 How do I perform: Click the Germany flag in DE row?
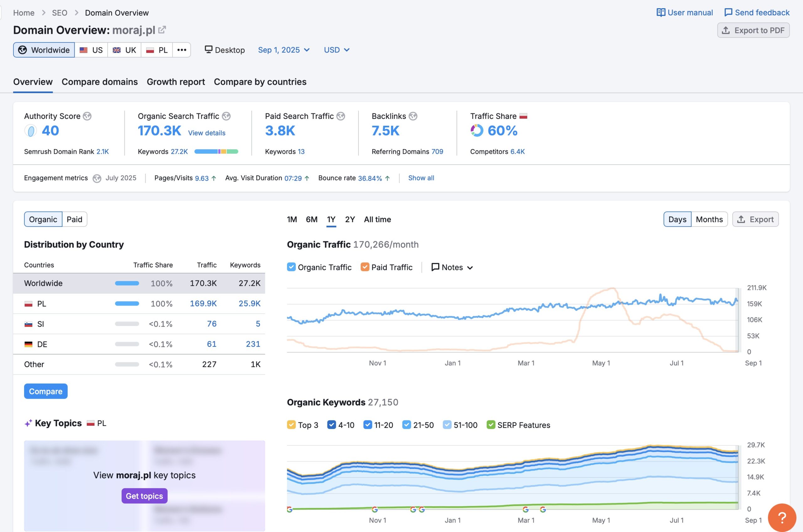click(29, 344)
